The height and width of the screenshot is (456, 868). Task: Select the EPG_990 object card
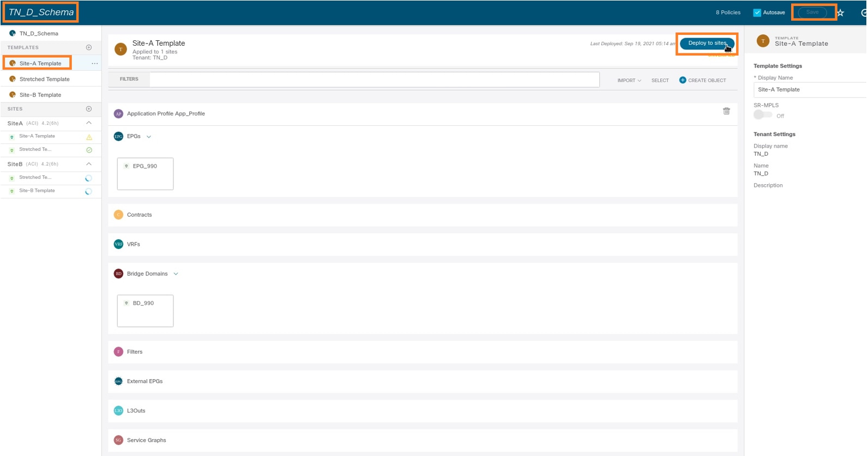pyautogui.click(x=145, y=174)
